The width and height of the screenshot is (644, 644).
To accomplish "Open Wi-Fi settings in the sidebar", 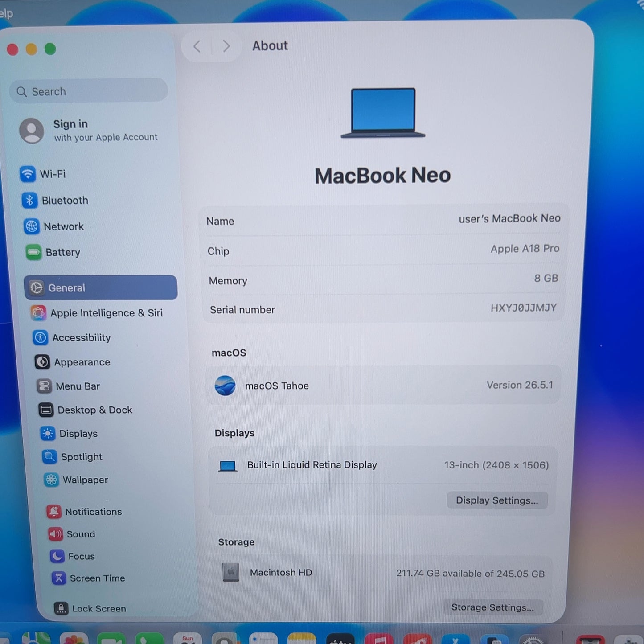I will 43,174.
